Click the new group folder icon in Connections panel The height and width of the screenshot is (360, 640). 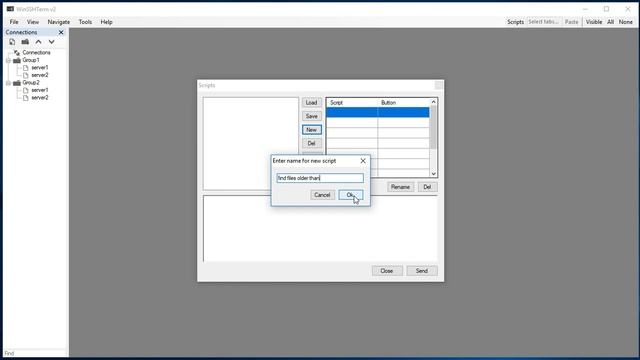pyautogui.click(x=25, y=42)
